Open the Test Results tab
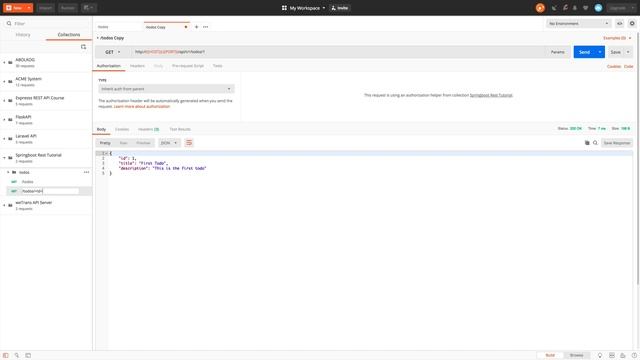Screen dimensions: 640x360 [x=180, y=129]
